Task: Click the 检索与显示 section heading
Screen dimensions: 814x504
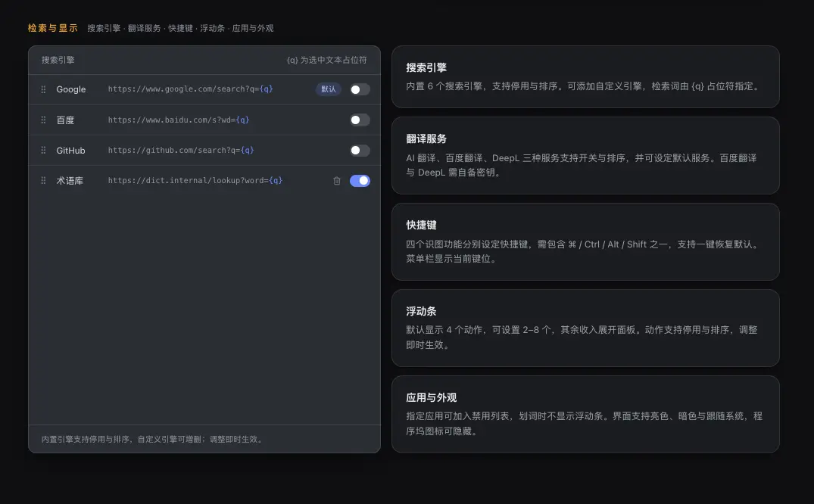Action: [53, 28]
